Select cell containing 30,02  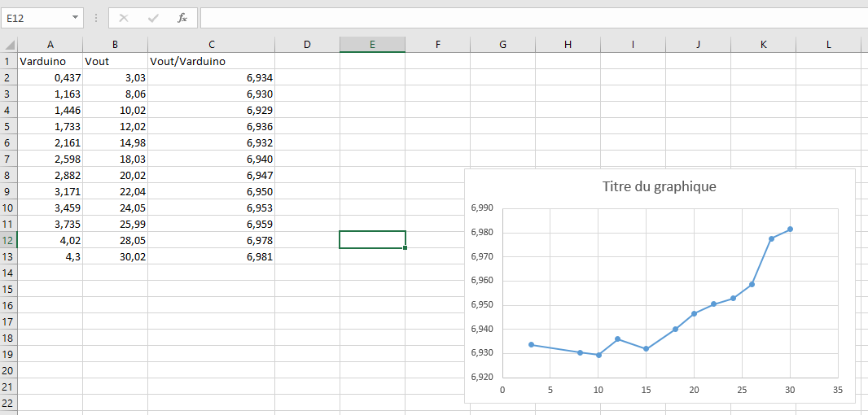(x=115, y=257)
